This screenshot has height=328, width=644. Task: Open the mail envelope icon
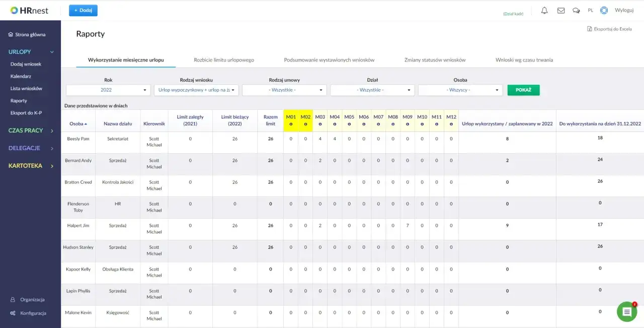tap(561, 10)
